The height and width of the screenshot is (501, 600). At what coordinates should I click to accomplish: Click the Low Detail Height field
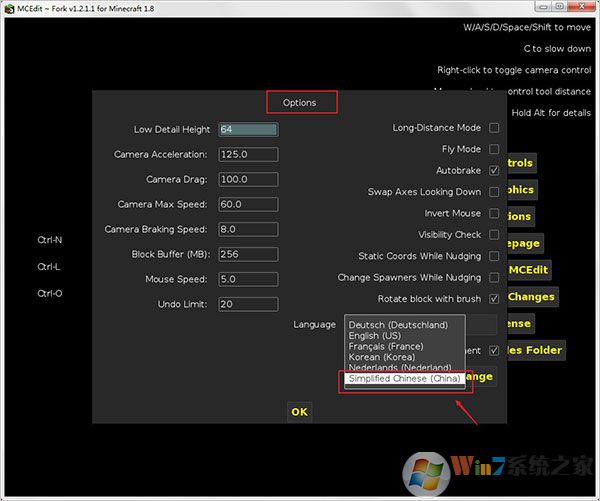[x=247, y=130]
